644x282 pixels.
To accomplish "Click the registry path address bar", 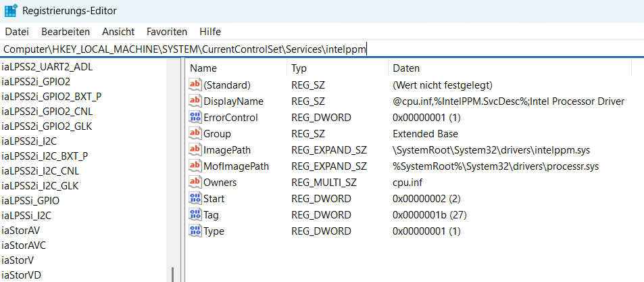I will (x=322, y=49).
